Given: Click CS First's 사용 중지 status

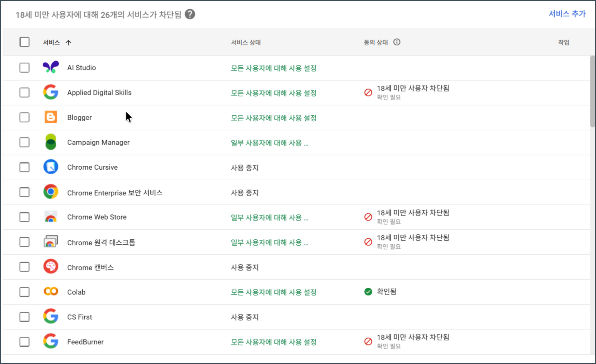Looking at the screenshot, I should [245, 317].
